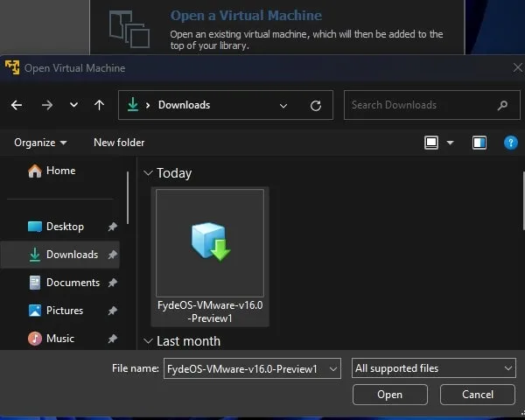
Task: Click the FydeOS-VMware-v16.0-Preview1 file name label
Action: (x=210, y=311)
